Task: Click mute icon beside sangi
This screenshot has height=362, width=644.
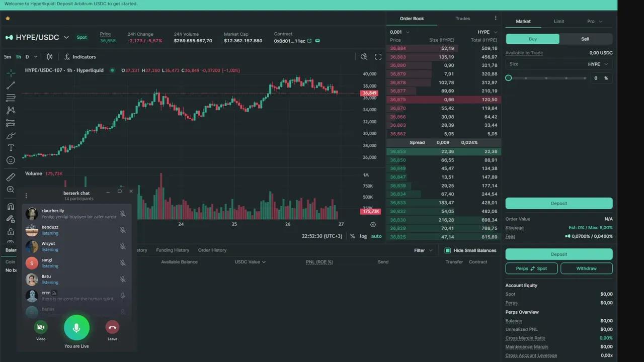Action: 123,263
